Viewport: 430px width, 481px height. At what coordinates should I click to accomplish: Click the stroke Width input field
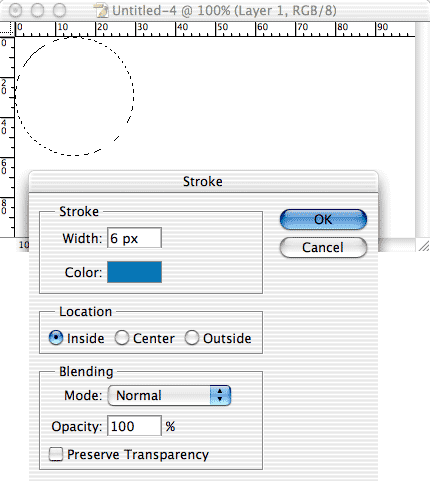[134, 238]
